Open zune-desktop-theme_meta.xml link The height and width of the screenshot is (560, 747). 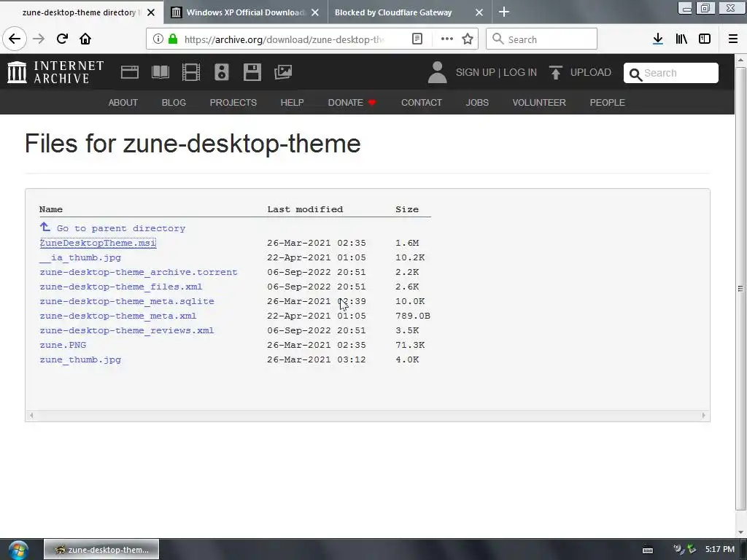coord(118,316)
